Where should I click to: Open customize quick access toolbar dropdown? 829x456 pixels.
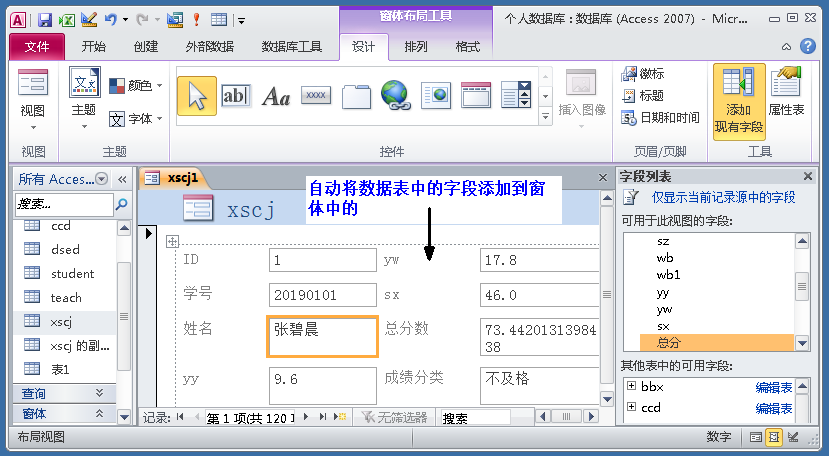[241, 21]
